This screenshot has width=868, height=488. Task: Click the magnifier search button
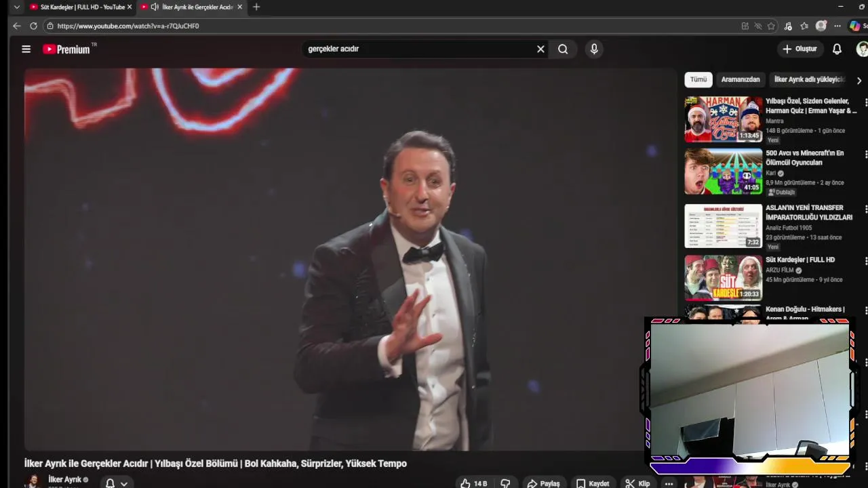click(563, 49)
